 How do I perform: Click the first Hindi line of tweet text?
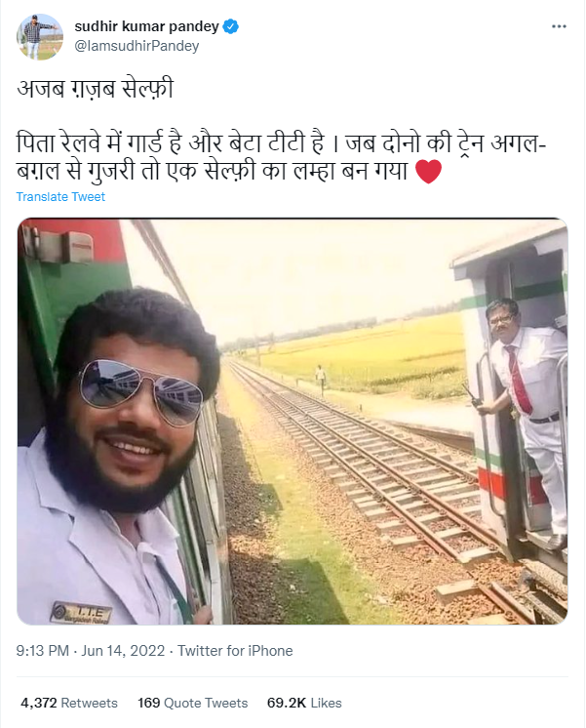point(94,89)
